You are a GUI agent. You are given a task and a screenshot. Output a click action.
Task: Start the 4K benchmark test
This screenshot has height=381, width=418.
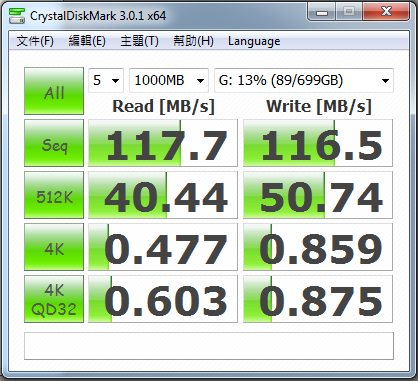click(x=54, y=247)
